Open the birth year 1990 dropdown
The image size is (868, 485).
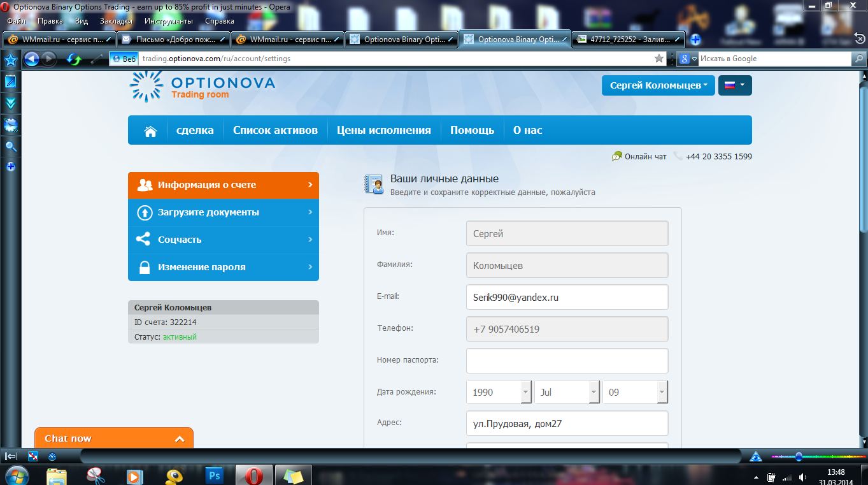point(499,392)
